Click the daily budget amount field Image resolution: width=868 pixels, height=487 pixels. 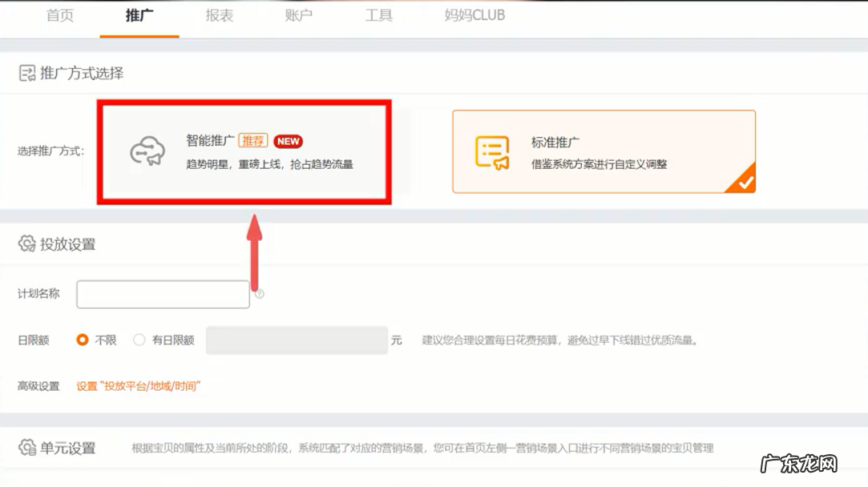coord(297,340)
